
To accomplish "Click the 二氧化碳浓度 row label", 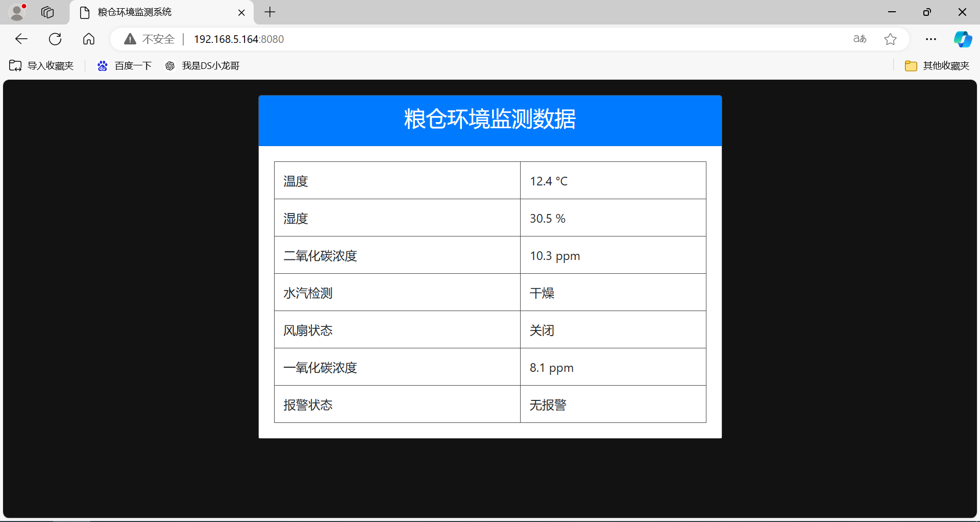I will coord(321,256).
